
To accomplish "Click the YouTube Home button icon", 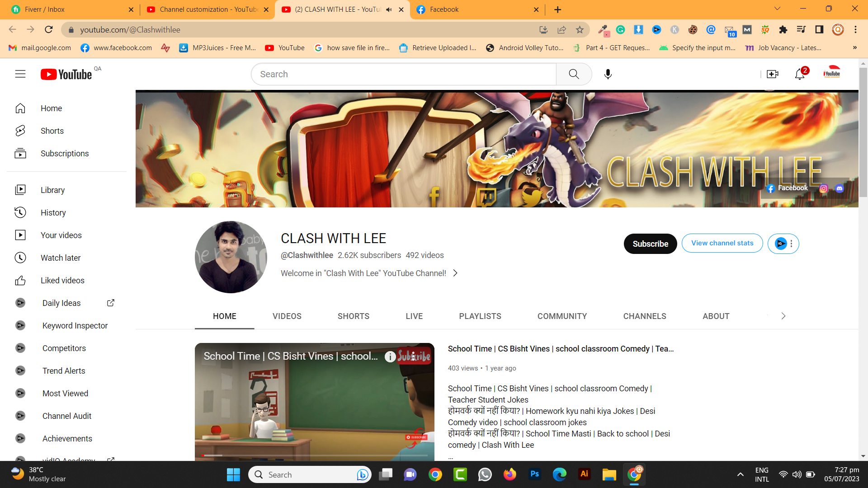I will coord(20,108).
